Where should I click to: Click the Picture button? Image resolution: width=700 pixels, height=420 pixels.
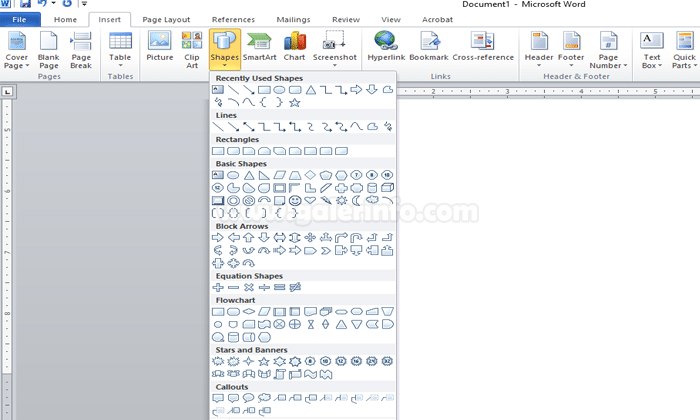159,47
